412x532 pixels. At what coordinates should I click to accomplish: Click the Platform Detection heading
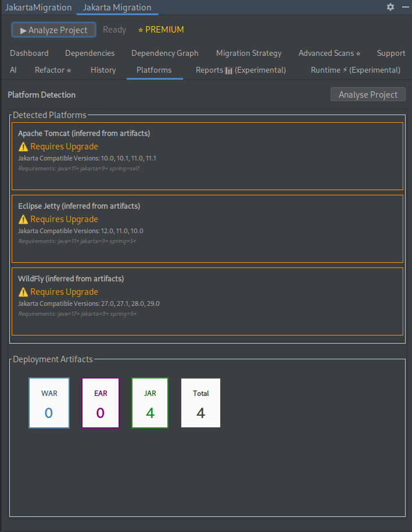(41, 95)
